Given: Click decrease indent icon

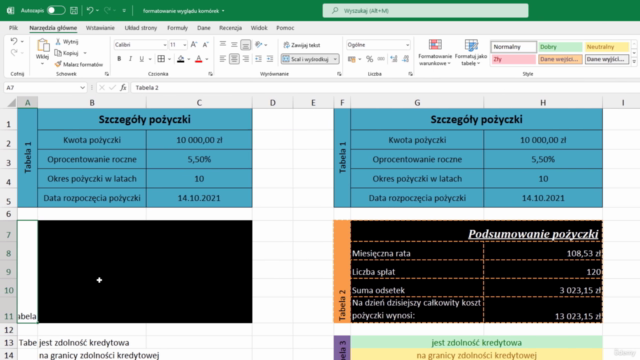Looking at the screenshot, I should click(258, 59).
